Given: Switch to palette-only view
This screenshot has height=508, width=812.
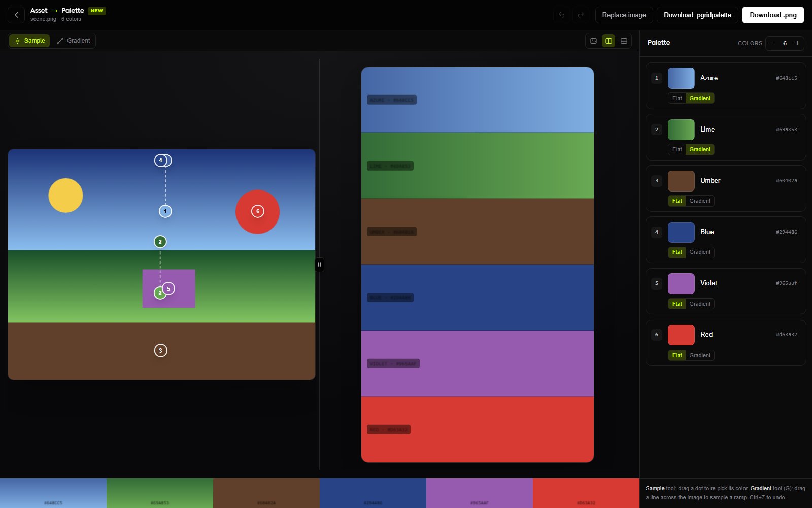Looking at the screenshot, I should click(624, 41).
